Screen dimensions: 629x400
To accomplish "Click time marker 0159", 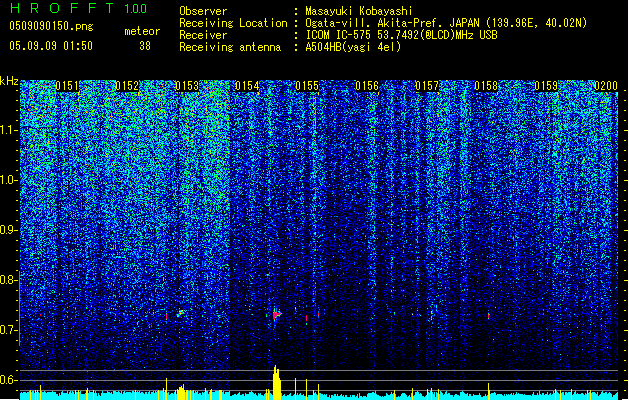I will (x=546, y=86).
